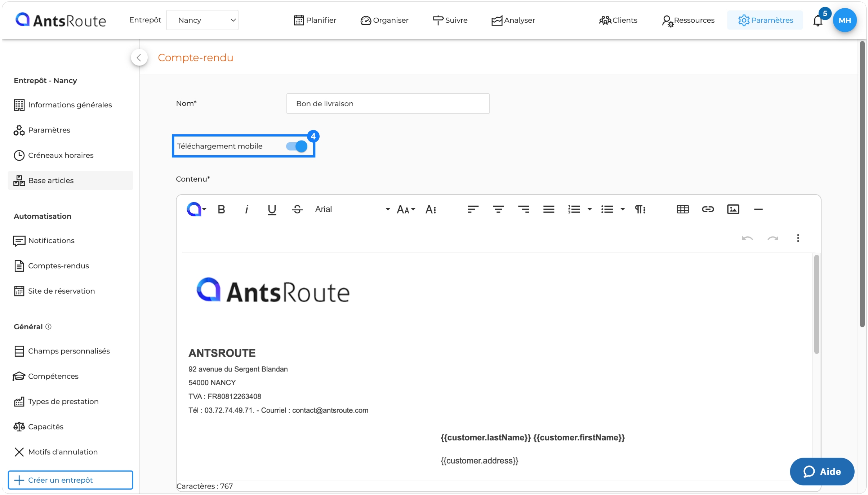Image resolution: width=868 pixels, height=495 pixels.
Task: Click the editor's inner vertical scrollbar
Action: click(816, 304)
